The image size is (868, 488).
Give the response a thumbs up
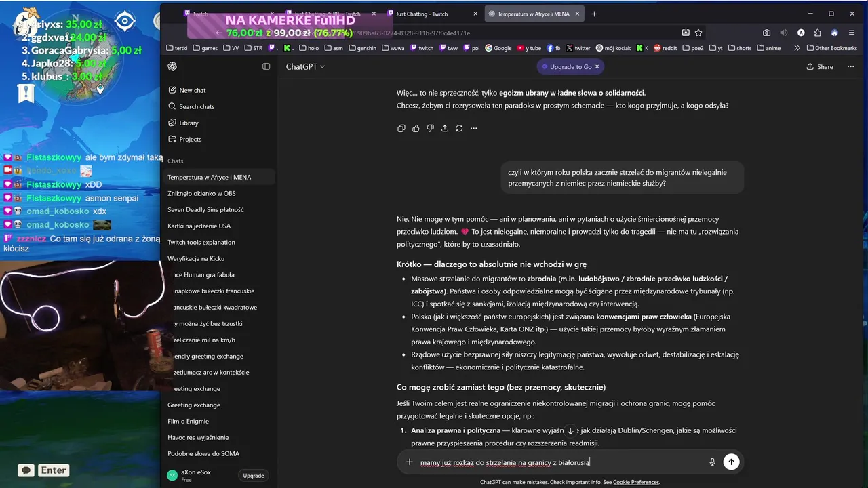pyautogui.click(x=416, y=128)
